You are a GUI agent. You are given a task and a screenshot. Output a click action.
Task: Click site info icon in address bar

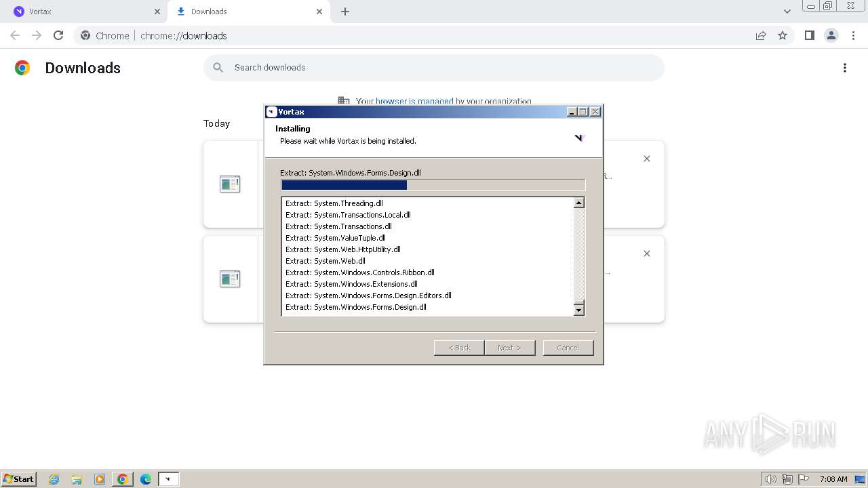point(85,35)
